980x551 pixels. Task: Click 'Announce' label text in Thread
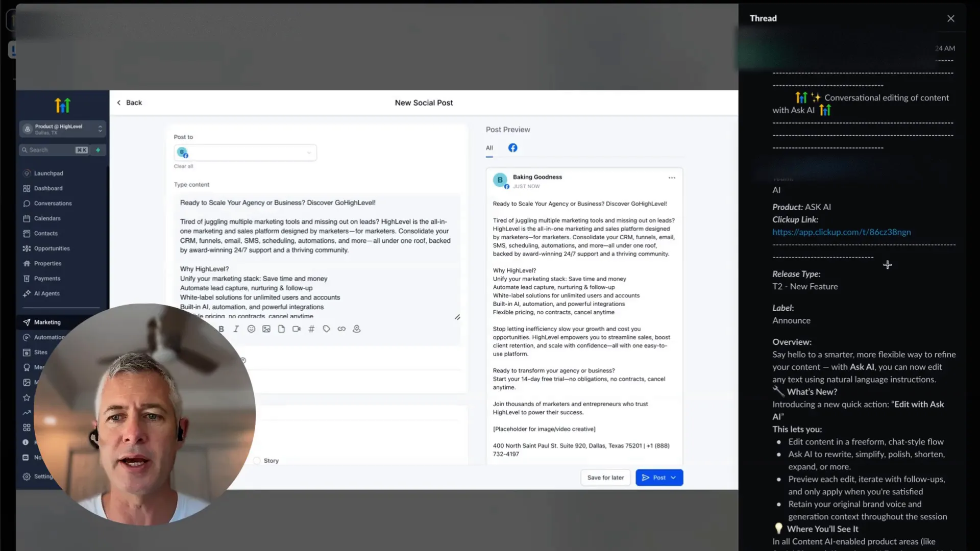pos(791,320)
